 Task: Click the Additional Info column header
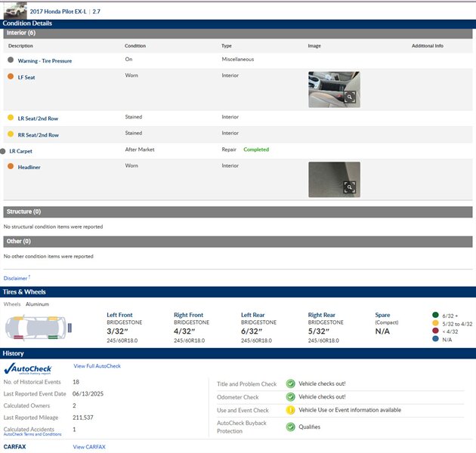tap(428, 46)
